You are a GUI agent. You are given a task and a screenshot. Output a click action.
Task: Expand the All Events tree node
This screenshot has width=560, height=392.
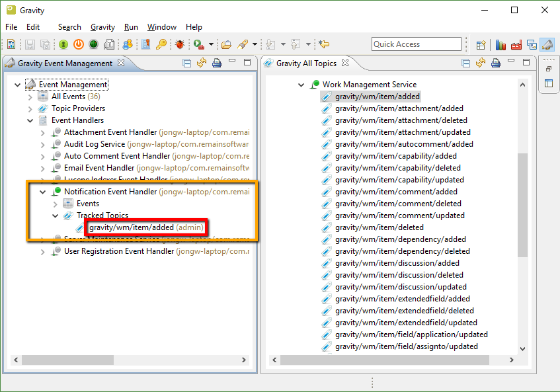coord(30,97)
